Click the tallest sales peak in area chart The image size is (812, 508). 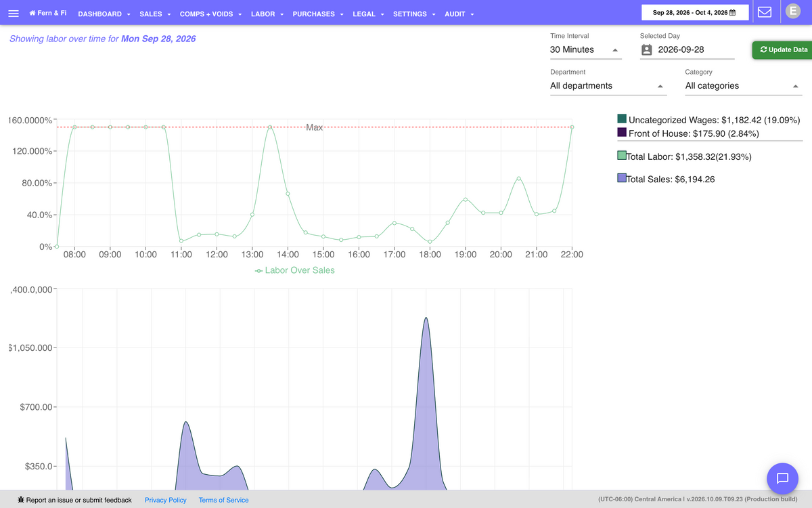[426, 318]
